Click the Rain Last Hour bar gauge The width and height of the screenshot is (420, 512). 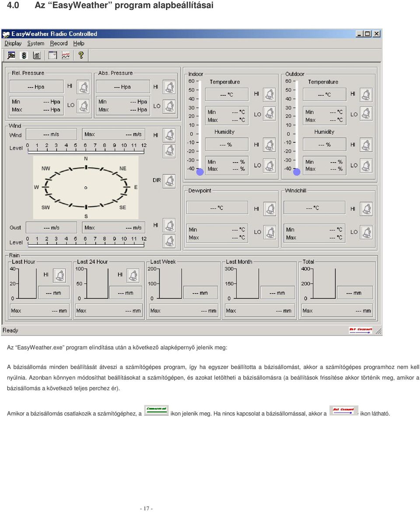pos(27,283)
